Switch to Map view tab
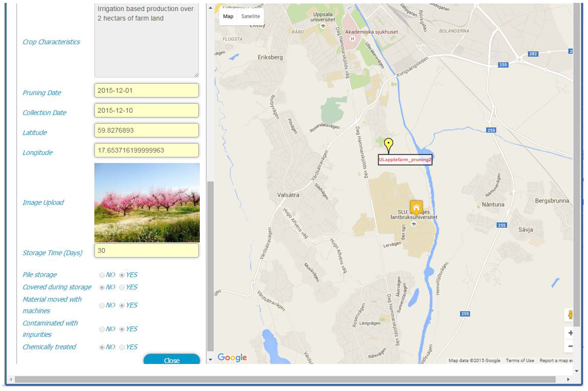588x391 pixels. [228, 16]
